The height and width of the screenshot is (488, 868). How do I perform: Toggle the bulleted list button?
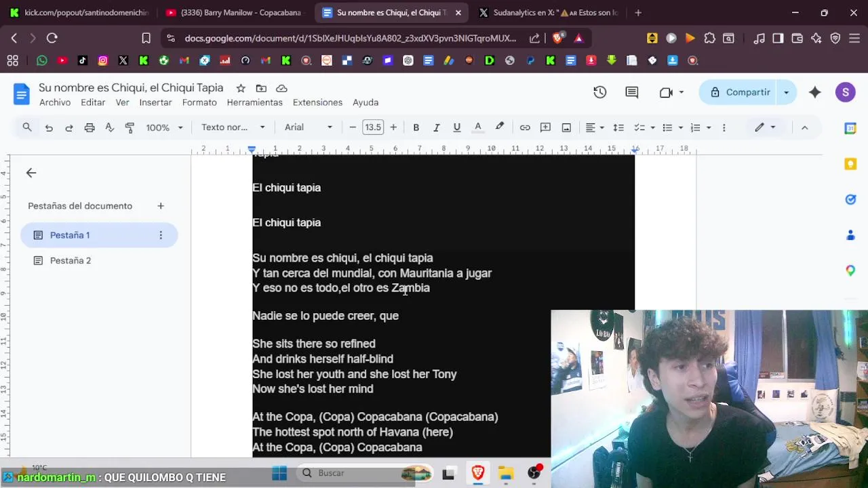click(x=667, y=127)
